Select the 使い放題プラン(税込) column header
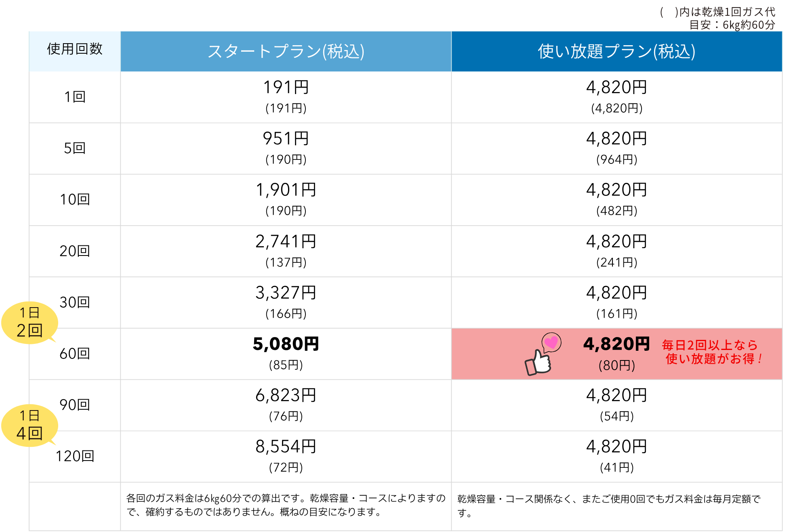The image size is (808, 532). pos(617,51)
